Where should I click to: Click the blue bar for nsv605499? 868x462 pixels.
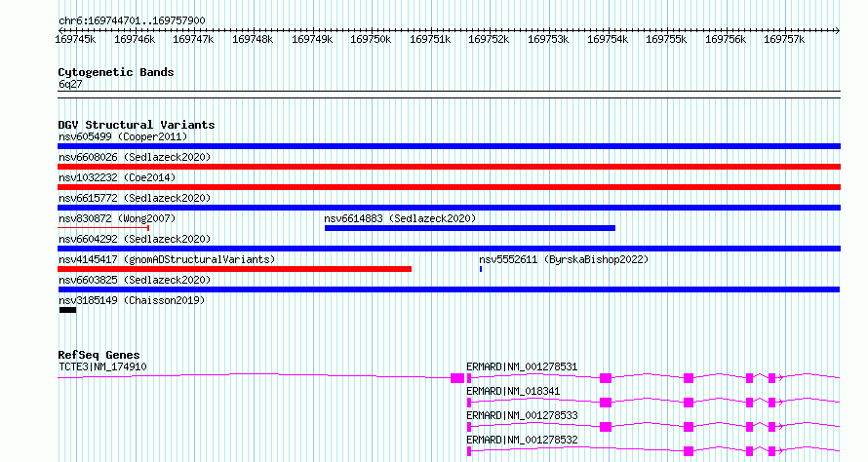click(449, 146)
